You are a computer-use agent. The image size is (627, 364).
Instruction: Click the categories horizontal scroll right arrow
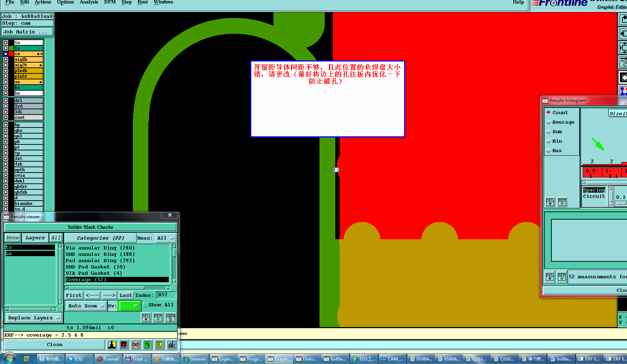click(x=168, y=288)
